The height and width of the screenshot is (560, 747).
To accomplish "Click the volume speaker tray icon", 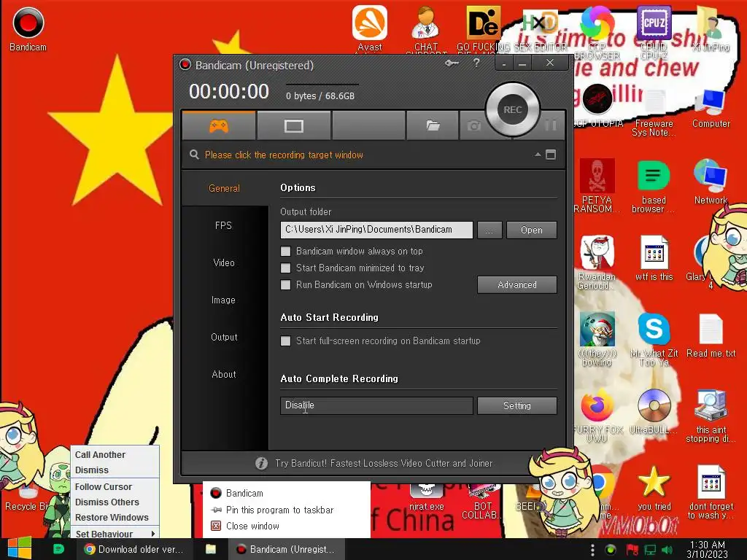I will point(667,550).
